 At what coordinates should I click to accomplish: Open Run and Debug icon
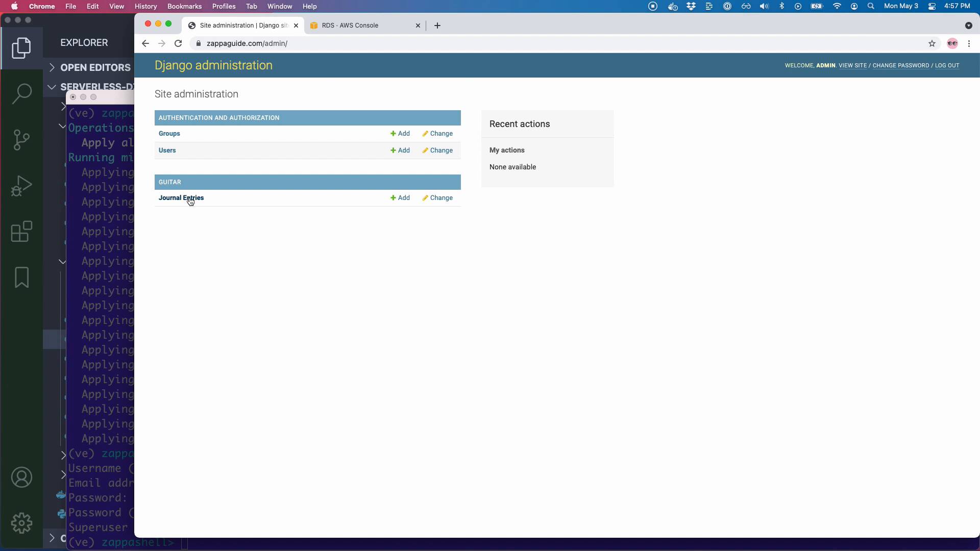[21, 186]
